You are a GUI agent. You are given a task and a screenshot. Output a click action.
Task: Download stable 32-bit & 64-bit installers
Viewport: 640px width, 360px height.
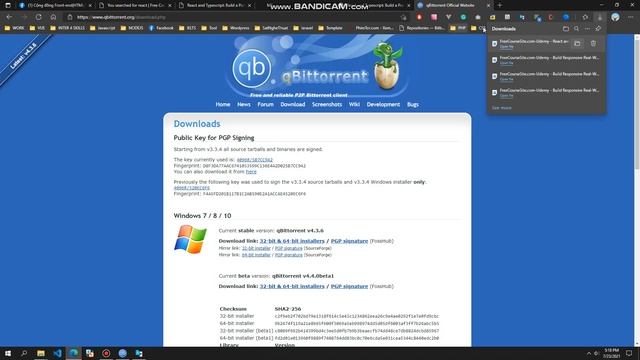point(292,241)
